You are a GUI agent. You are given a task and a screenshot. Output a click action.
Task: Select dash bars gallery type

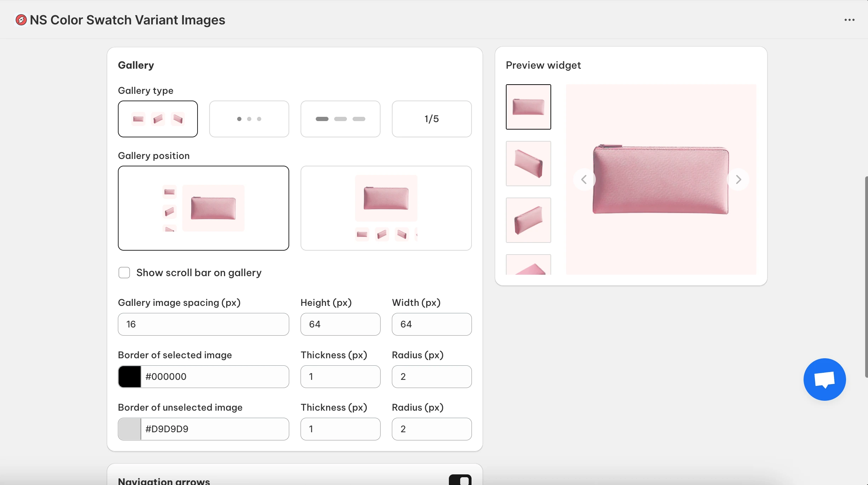click(340, 119)
